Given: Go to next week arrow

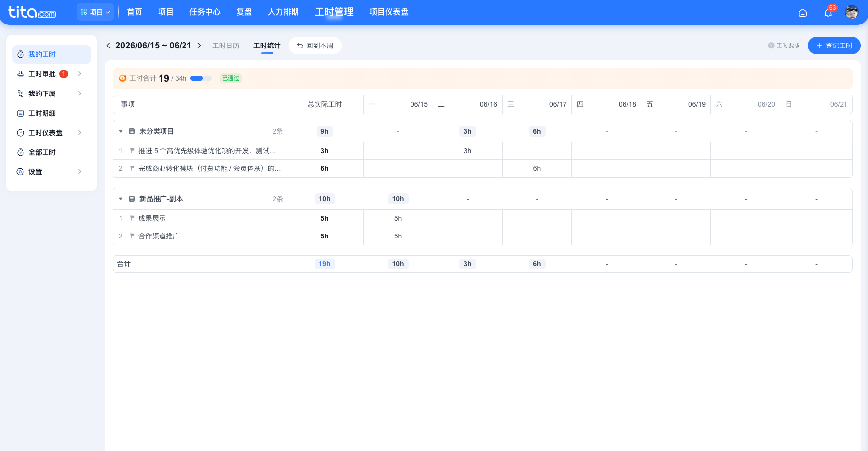Looking at the screenshot, I should coord(199,46).
